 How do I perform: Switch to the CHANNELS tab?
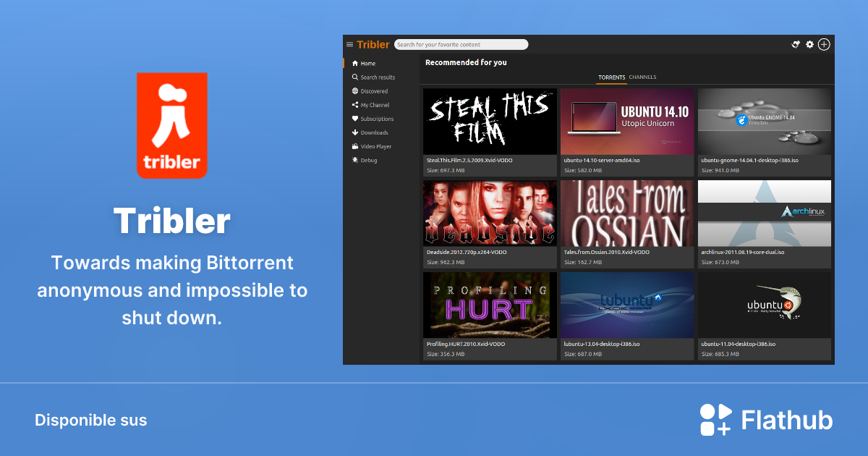click(x=643, y=77)
